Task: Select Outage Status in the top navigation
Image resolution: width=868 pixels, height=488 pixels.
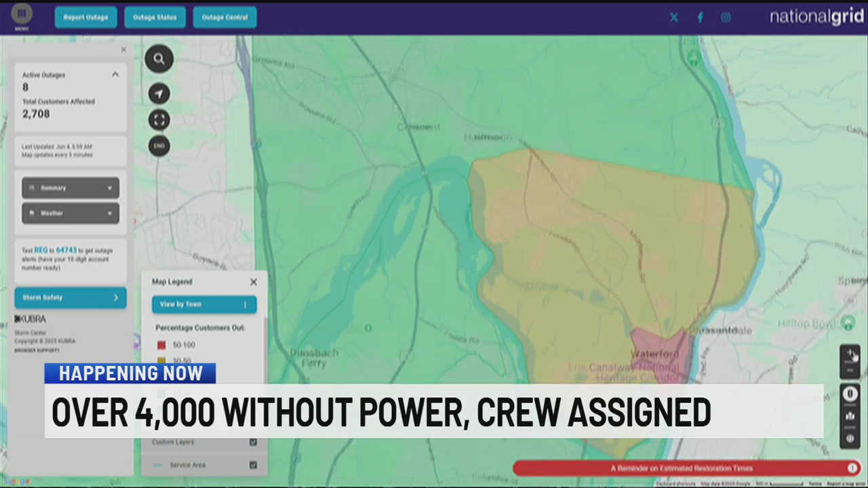Action: [155, 17]
